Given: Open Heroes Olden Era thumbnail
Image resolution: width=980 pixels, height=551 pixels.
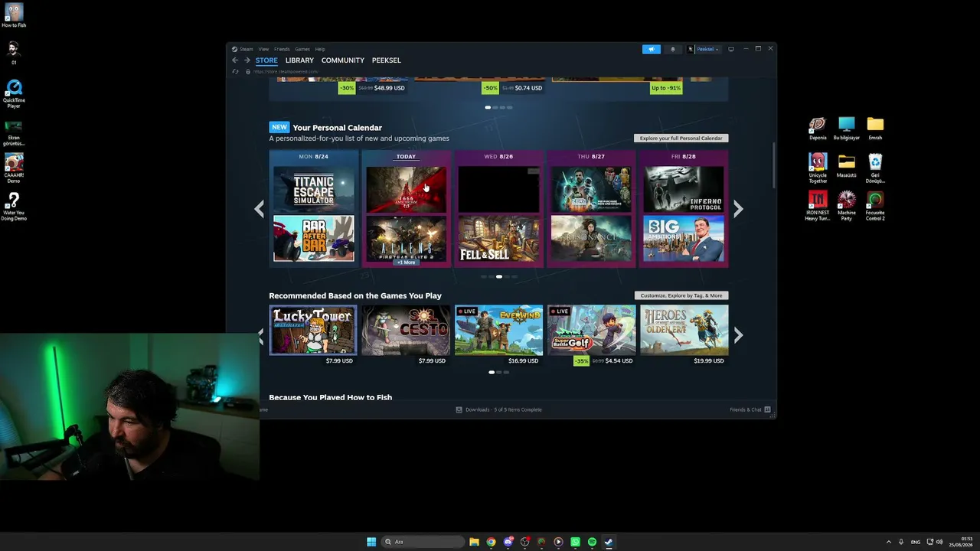Looking at the screenshot, I should click(684, 330).
